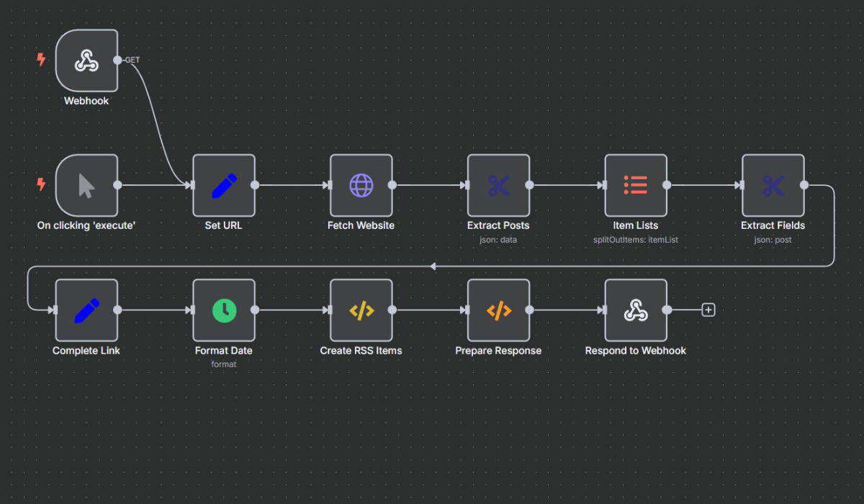The width and height of the screenshot is (864, 504).
Task: Click the Item Lists node icon
Action: coord(636,185)
